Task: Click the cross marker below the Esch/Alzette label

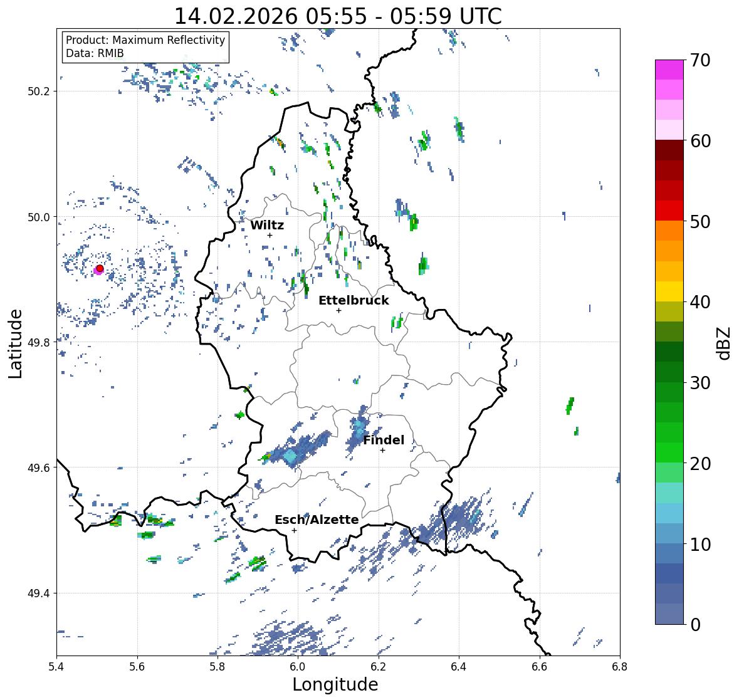Action: coord(294,530)
